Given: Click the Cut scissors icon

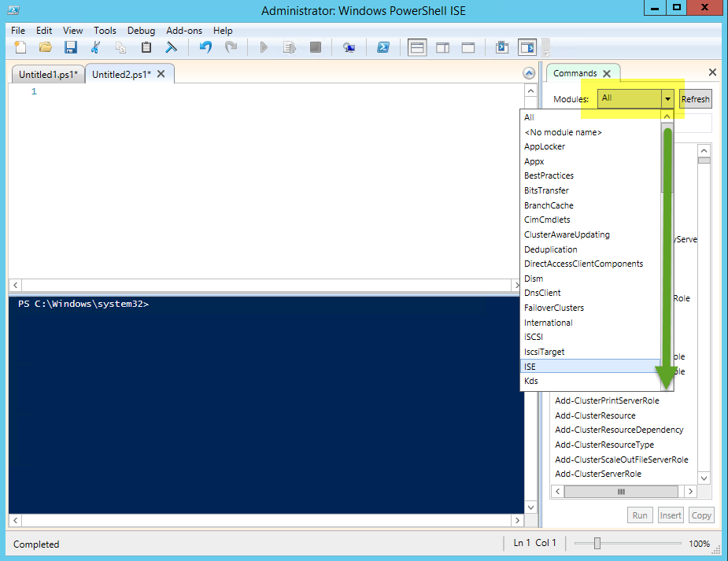Looking at the screenshot, I should click(95, 48).
